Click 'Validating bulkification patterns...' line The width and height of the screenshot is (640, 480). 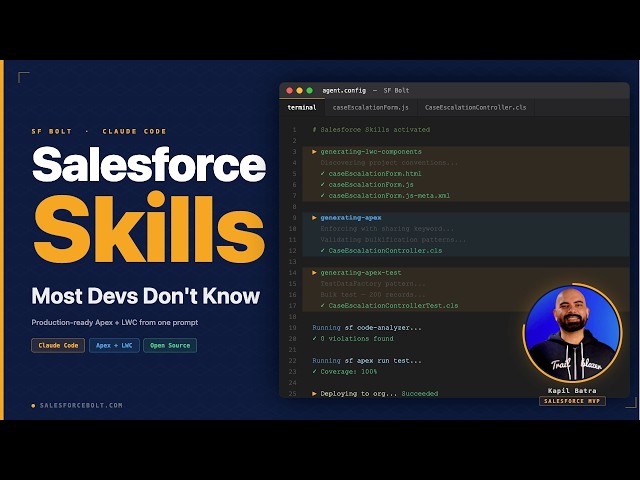[393, 240]
